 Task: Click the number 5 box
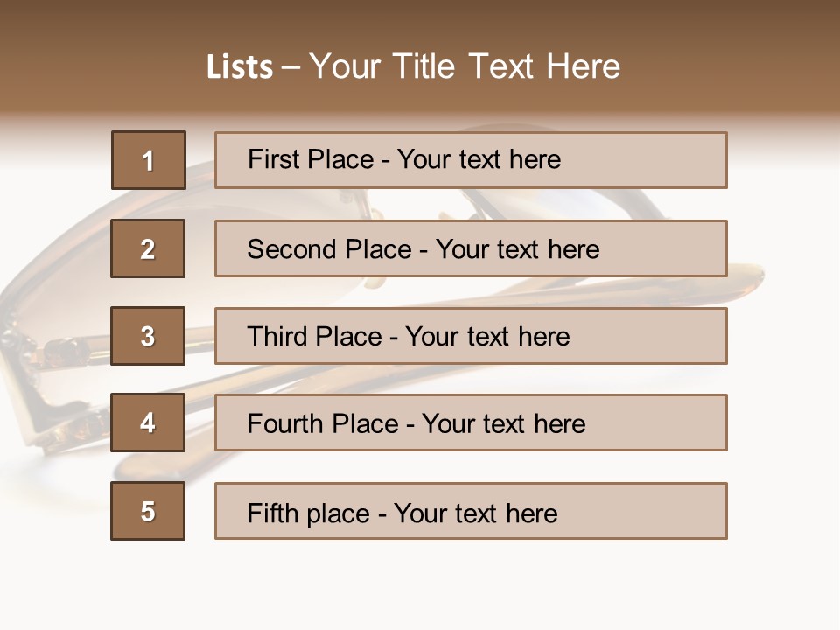point(148,511)
